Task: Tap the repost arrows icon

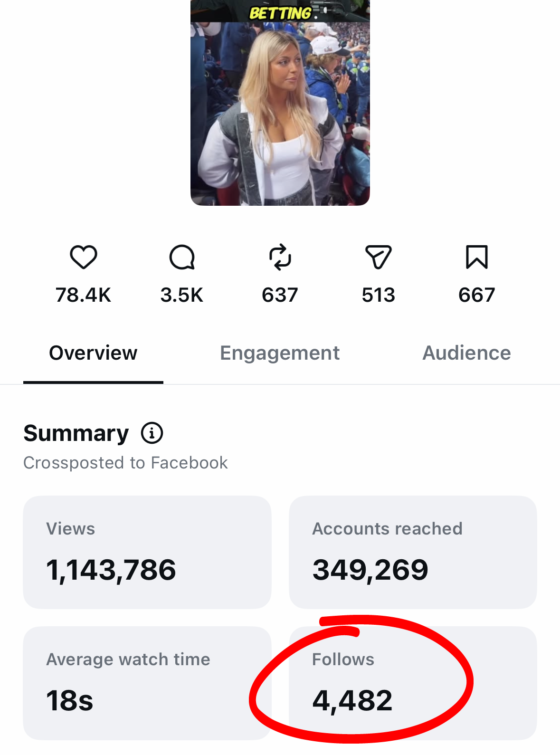Action: point(280,257)
